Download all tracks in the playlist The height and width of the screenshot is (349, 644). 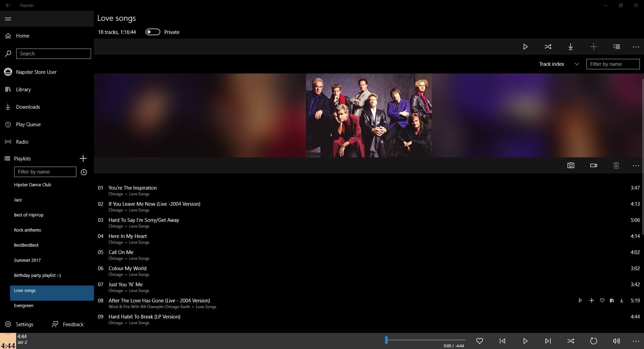[x=571, y=47]
